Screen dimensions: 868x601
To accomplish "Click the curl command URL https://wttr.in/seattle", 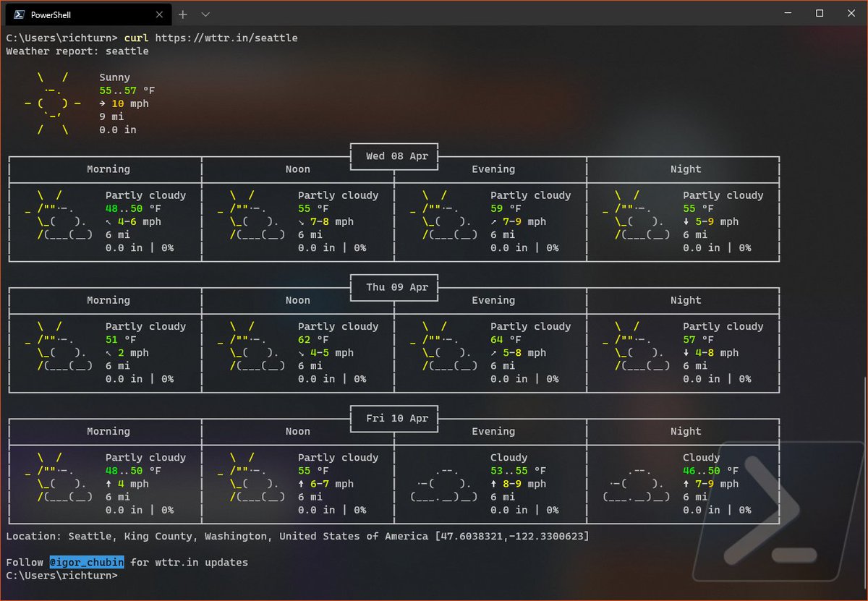I will tap(226, 38).
